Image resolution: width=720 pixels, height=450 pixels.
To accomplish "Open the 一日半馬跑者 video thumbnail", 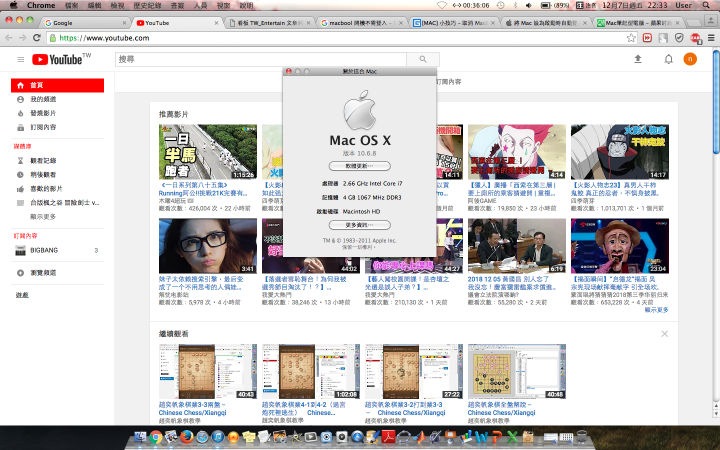I will click(x=208, y=152).
